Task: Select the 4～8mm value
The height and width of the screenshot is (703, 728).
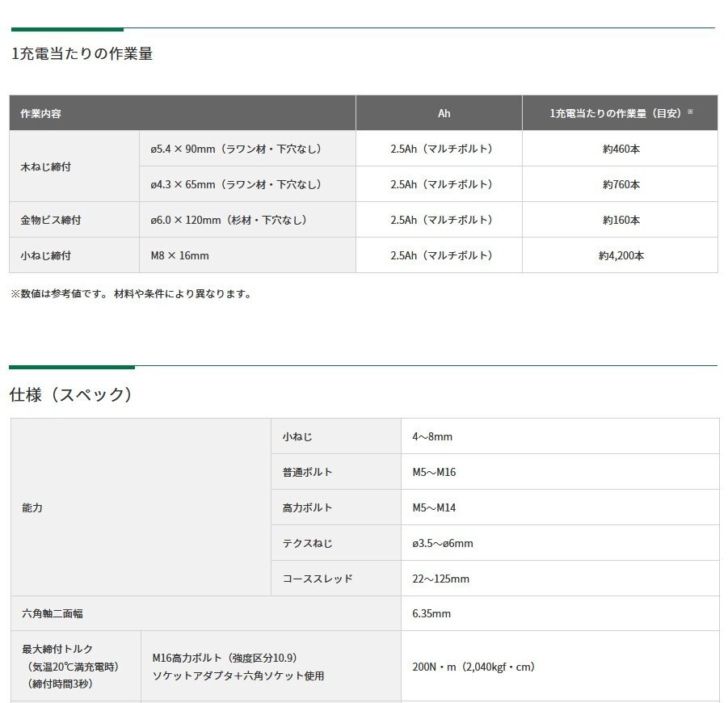Action: 432,436
